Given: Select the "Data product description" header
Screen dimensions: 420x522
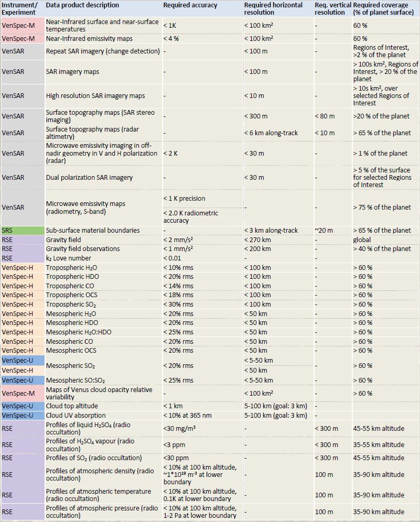Looking at the screenshot, I should coord(82,5).
